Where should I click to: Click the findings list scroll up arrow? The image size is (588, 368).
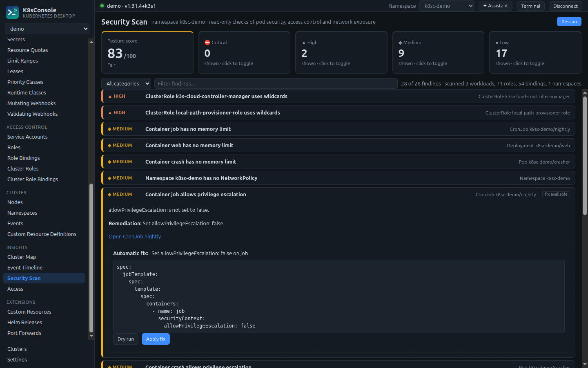pos(585,92)
